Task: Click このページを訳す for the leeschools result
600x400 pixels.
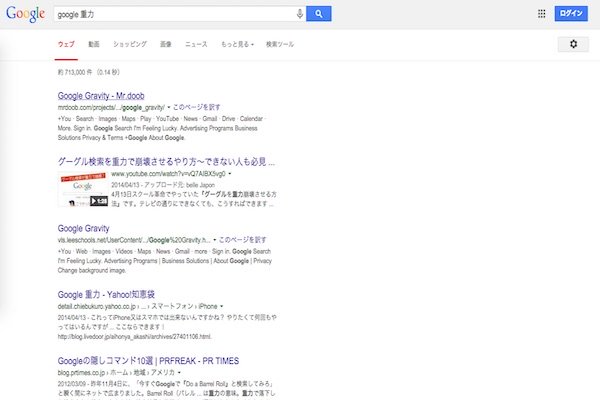Action: pyautogui.click(x=242, y=240)
